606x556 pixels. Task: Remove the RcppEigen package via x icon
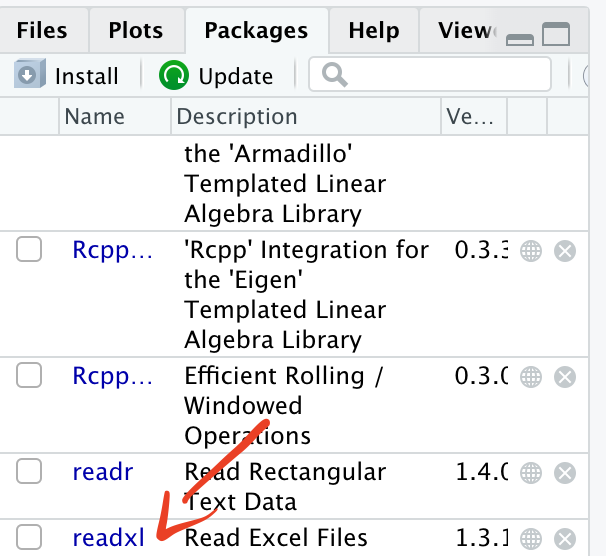click(x=565, y=251)
